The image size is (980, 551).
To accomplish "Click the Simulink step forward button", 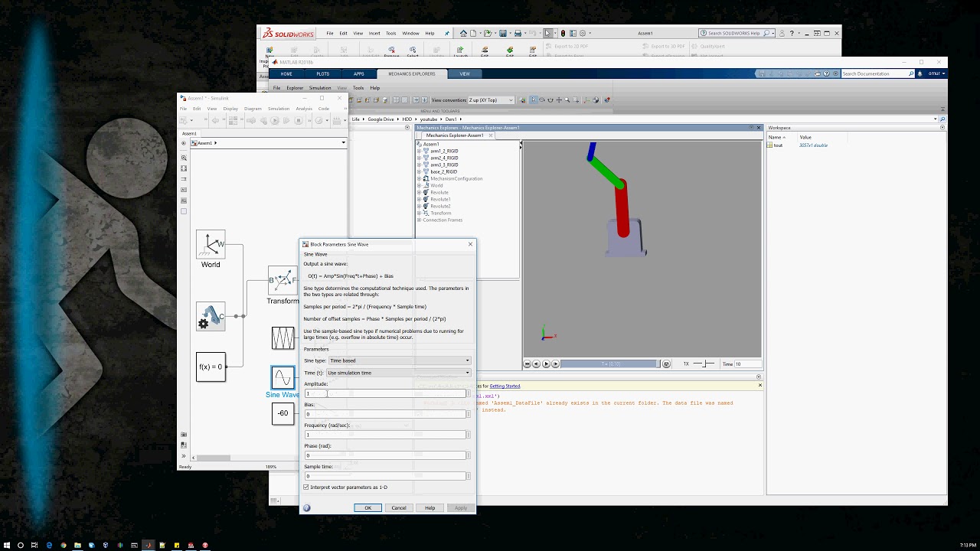I will tap(286, 120).
